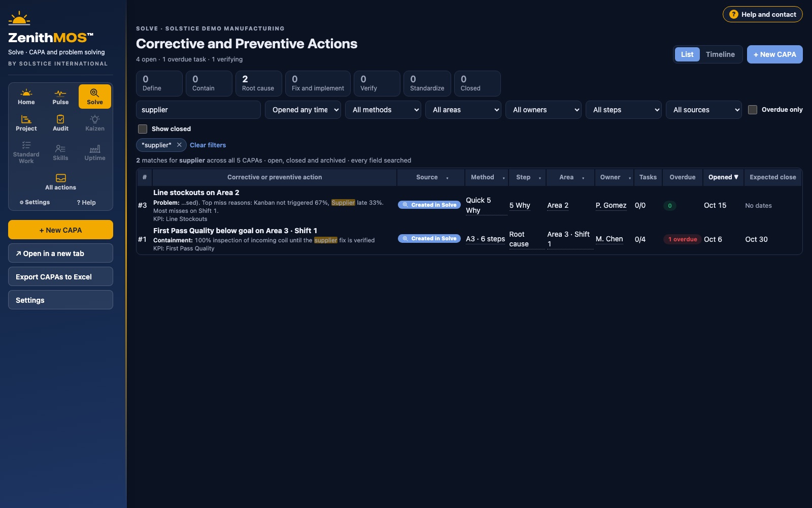Open the ? Help link in the sidebar
812x508 pixels.
coord(86,202)
